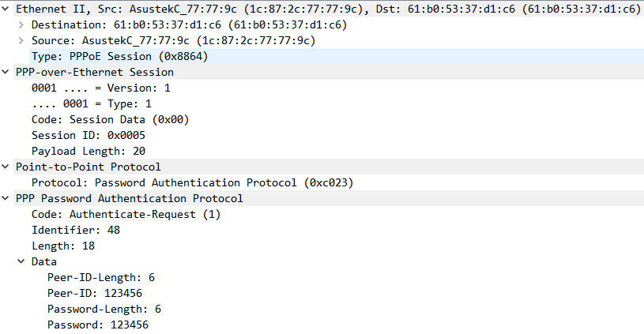
Task: Collapse the Data subtree
Action: (x=21, y=261)
